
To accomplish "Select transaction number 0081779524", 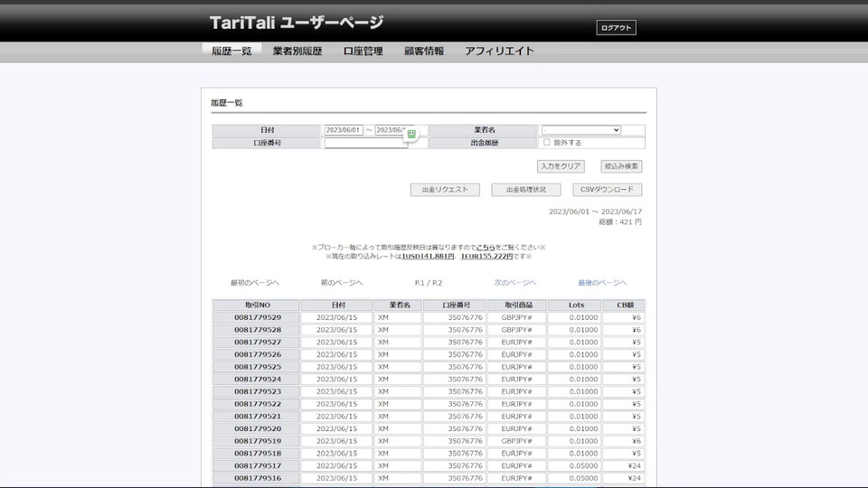I will (x=258, y=379).
